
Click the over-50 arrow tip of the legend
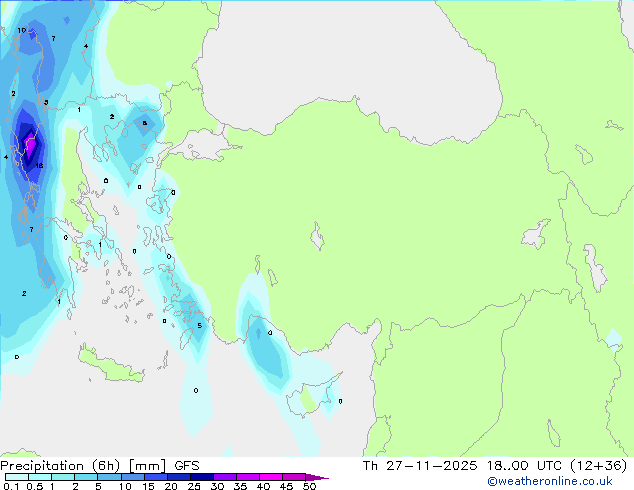click(317, 477)
